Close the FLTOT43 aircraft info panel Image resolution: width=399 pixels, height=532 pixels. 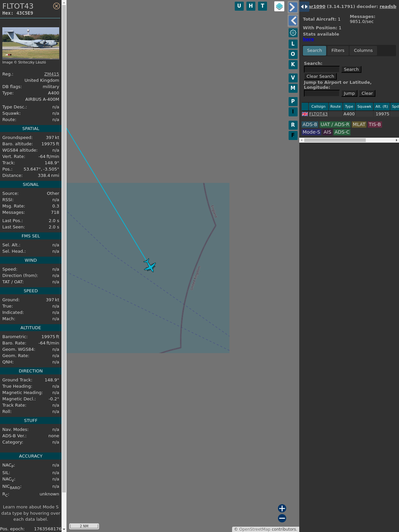57,6
